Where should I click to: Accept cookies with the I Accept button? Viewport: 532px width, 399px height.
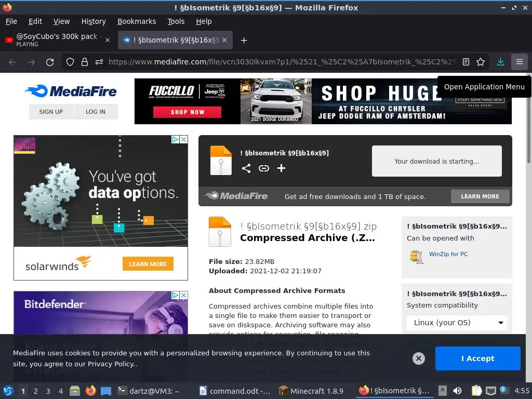[x=478, y=358]
